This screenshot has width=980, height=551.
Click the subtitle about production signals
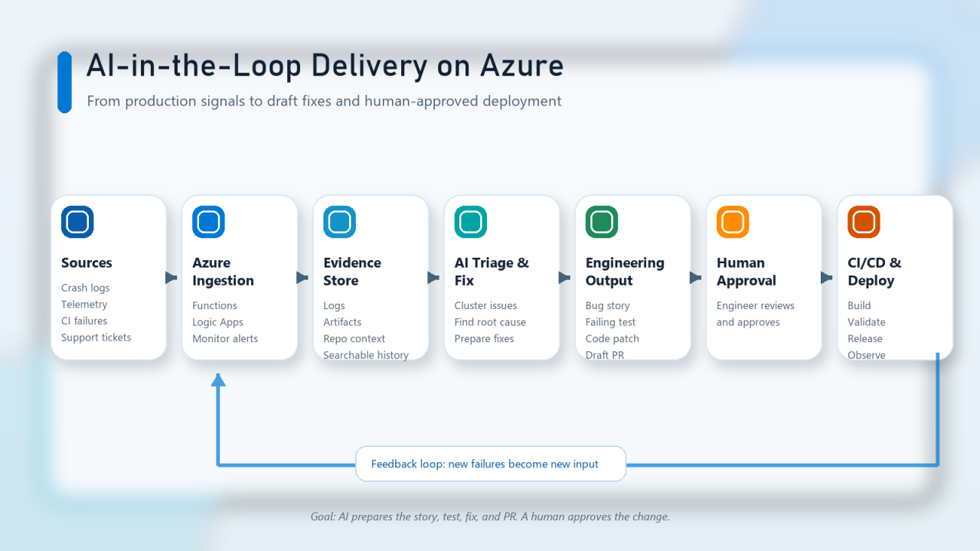click(x=324, y=101)
